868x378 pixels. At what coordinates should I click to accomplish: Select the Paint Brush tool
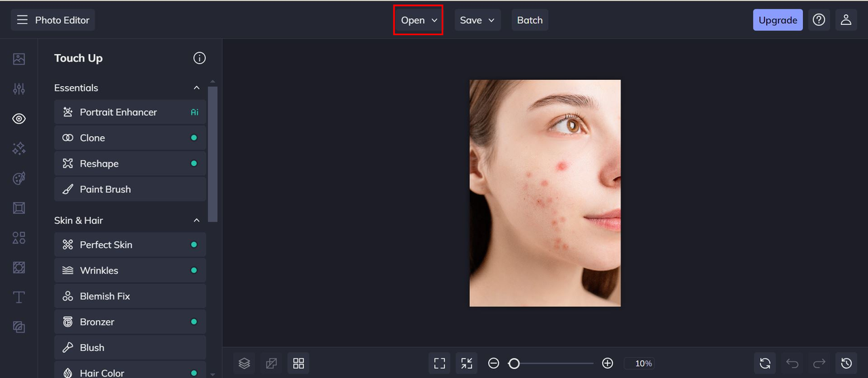[x=130, y=190]
